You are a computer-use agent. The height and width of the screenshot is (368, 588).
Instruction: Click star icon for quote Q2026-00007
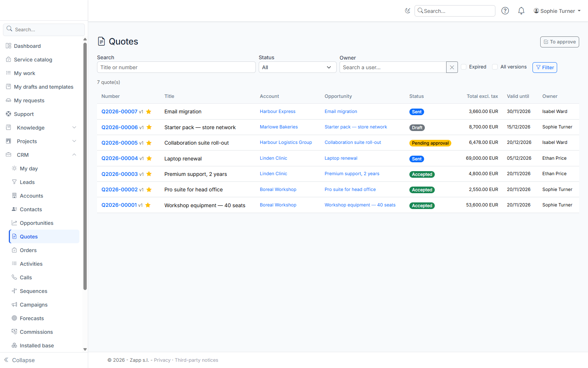(148, 112)
